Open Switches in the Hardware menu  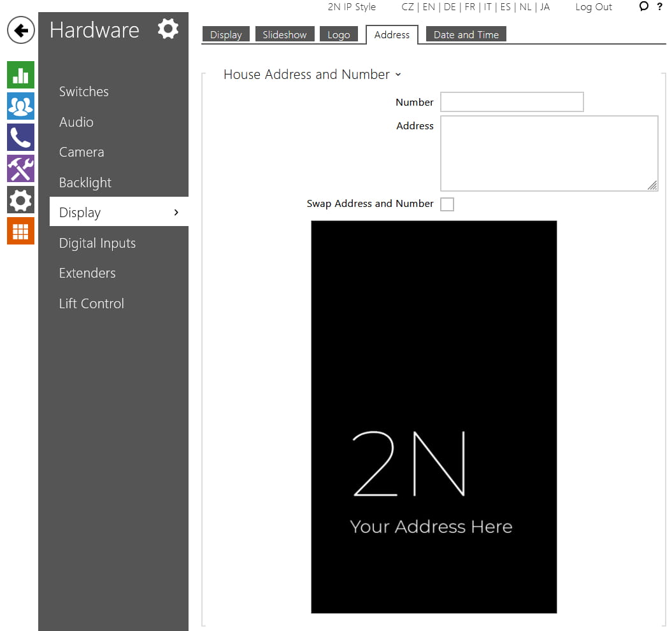tap(84, 92)
